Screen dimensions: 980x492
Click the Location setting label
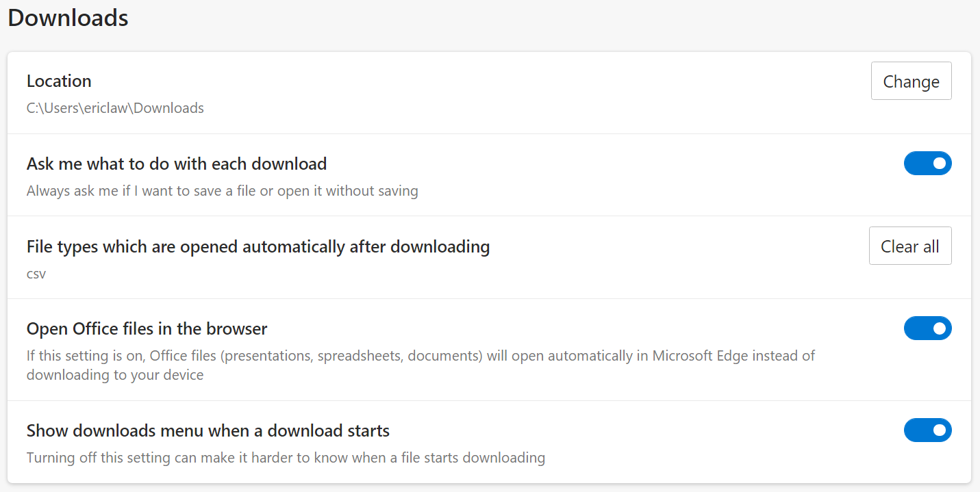pyautogui.click(x=59, y=81)
